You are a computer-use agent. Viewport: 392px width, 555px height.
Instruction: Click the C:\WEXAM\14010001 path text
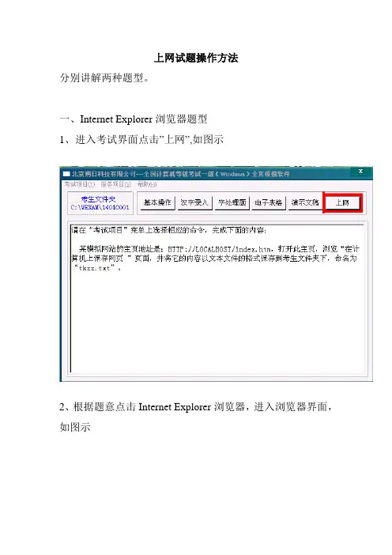click(100, 207)
